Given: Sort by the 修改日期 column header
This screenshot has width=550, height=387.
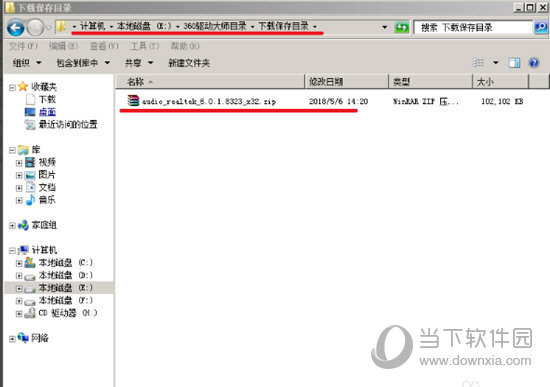Looking at the screenshot, I should tap(347, 82).
